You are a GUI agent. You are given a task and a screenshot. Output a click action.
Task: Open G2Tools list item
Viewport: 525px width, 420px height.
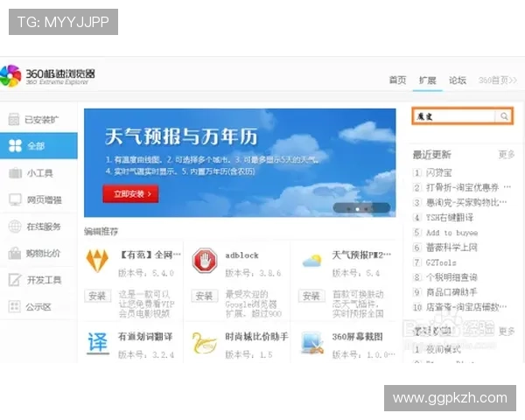click(441, 262)
